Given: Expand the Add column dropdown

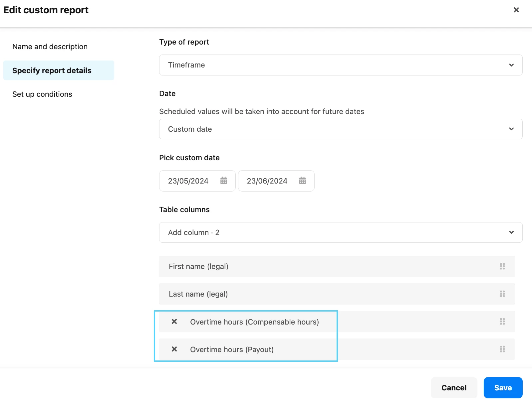Looking at the screenshot, I should tap(341, 232).
